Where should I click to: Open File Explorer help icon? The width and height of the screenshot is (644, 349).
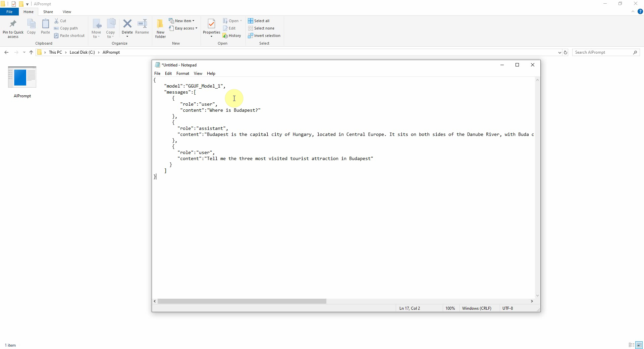click(x=640, y=11)
